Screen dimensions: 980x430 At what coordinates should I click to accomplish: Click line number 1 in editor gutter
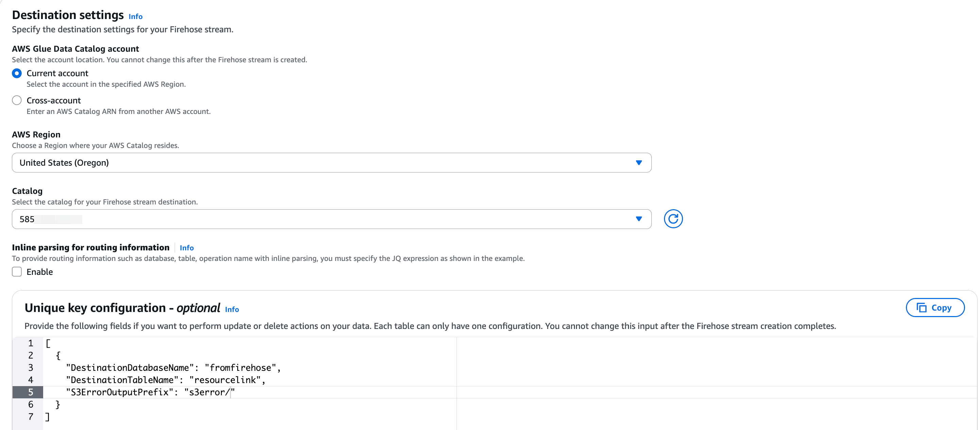coord(31,343)
